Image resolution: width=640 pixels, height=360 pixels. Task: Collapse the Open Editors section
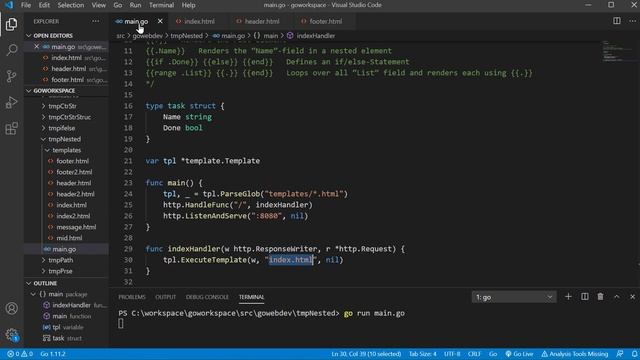click(x=29, y=36)
